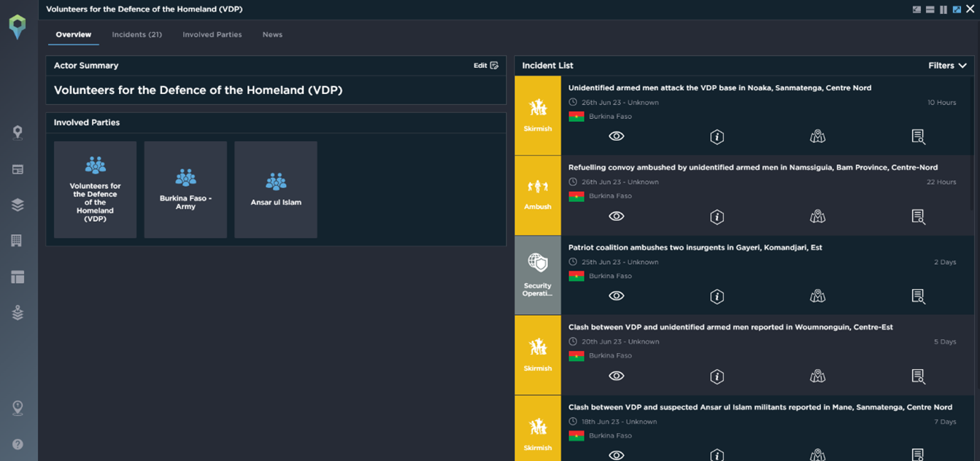
Task: Select the Burkina Faso - Army card
Action: (185, 190)
